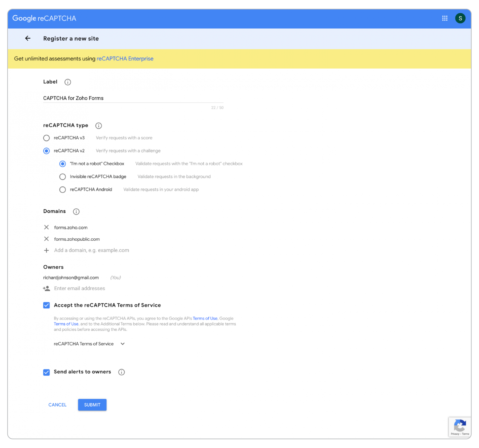Click the Send alerts info icon
479x448 pixels.
coord(122,372)
